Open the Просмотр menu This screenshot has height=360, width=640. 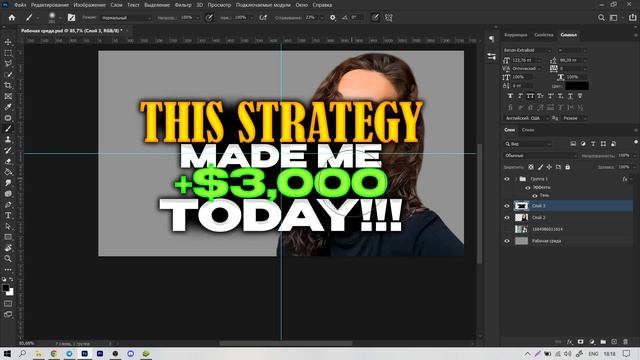(x=219, y=5)
